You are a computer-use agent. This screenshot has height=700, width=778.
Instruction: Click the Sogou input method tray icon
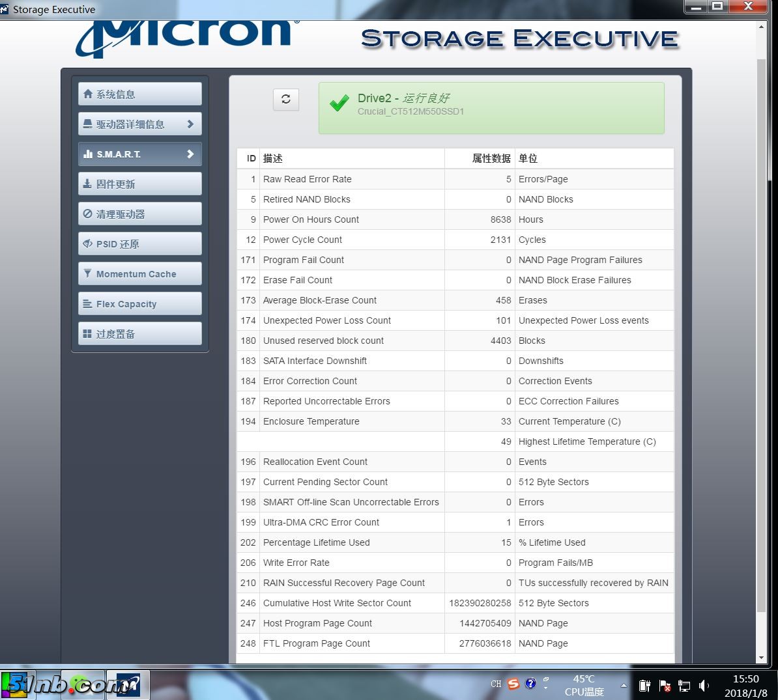point(513,684)
